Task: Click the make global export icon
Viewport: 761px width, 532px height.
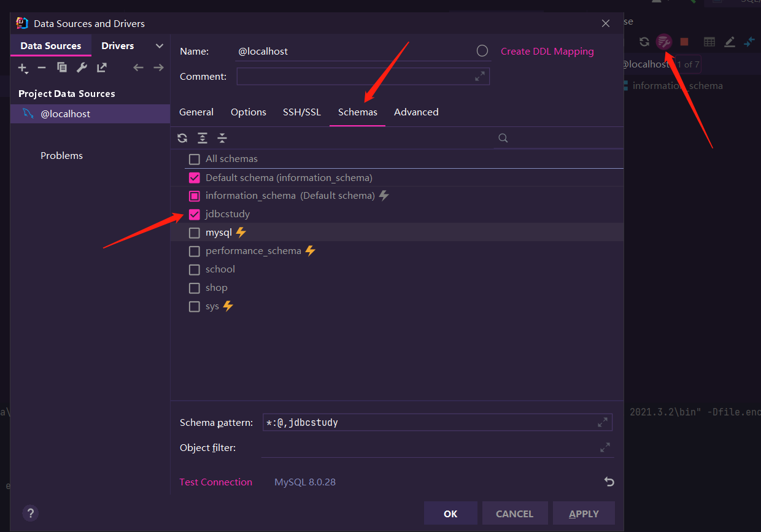Action: [102, 67]
